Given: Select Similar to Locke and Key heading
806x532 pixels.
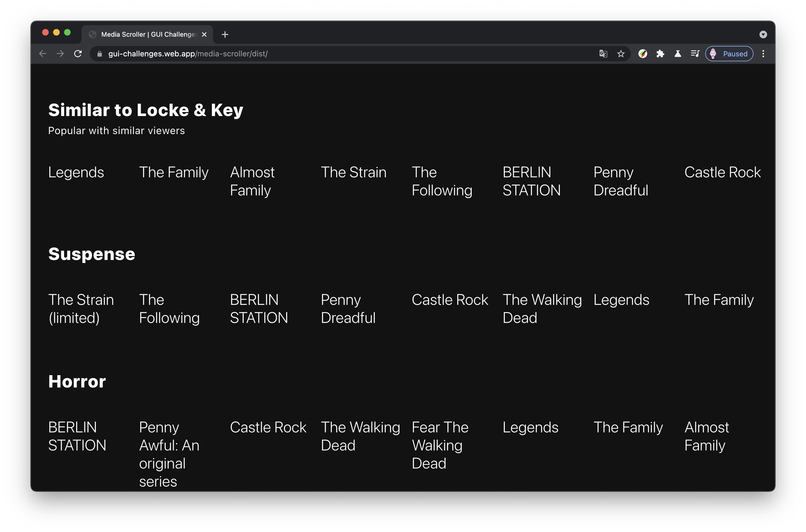Looking at the screenshot, I should (x=147, y=110).
